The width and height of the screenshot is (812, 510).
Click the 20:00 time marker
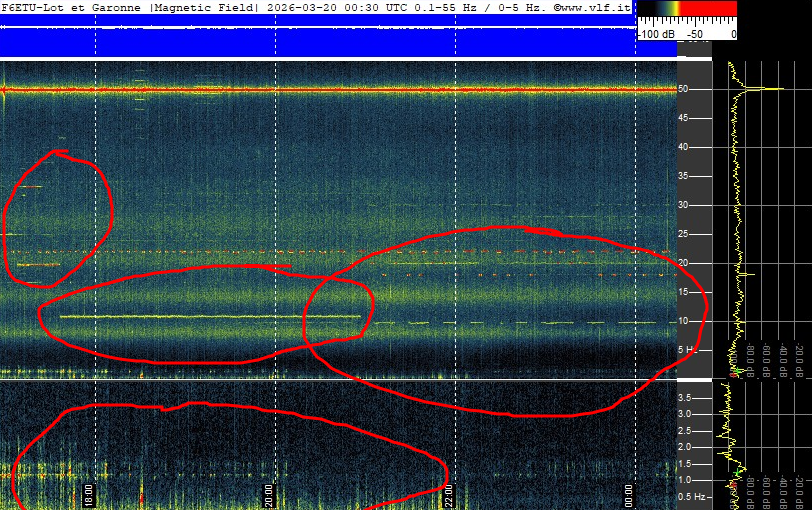(268, 494)
